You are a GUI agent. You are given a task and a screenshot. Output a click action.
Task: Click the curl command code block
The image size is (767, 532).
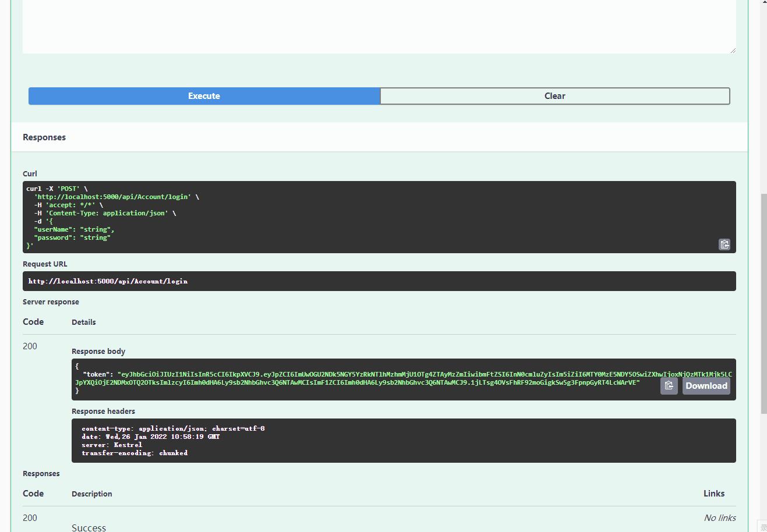349,217
